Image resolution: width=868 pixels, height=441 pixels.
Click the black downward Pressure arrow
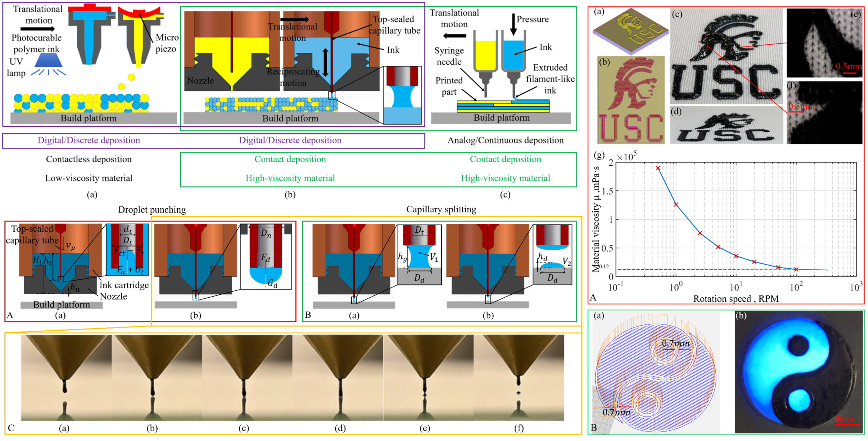[x=514, y=25]
